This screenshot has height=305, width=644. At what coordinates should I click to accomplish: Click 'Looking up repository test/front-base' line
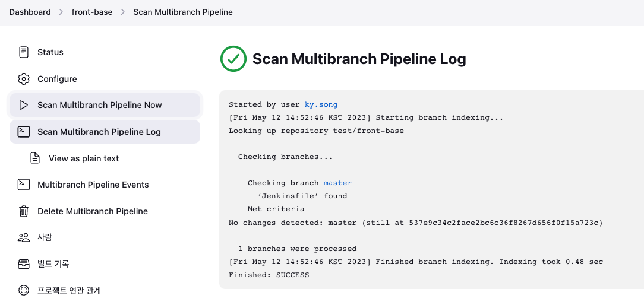pos(316,131)
